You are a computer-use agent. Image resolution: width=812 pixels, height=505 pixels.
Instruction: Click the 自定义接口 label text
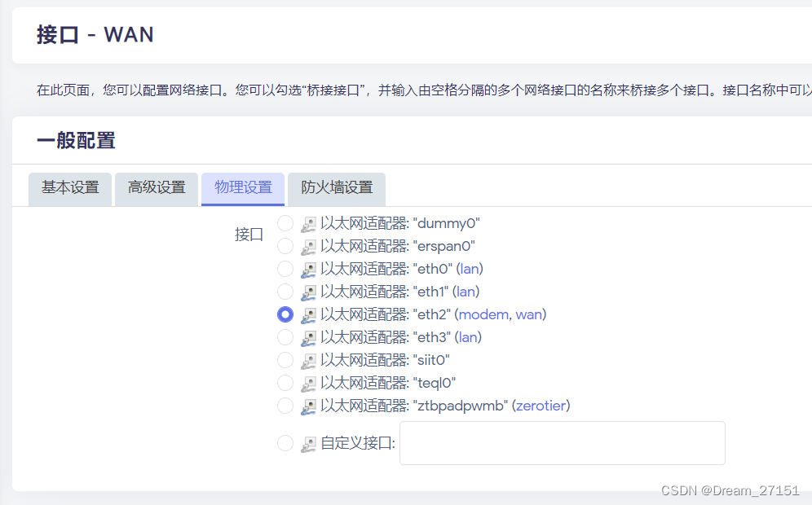[358, 443]
